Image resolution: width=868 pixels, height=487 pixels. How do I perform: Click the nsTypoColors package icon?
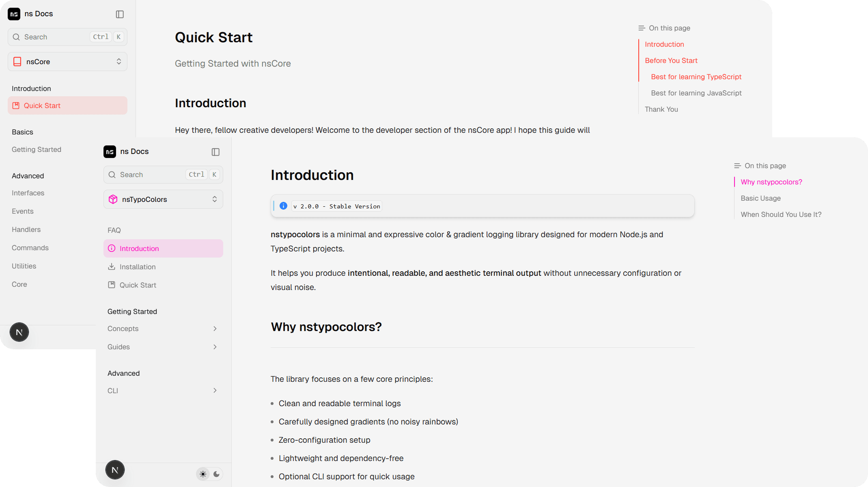(113, 199)
